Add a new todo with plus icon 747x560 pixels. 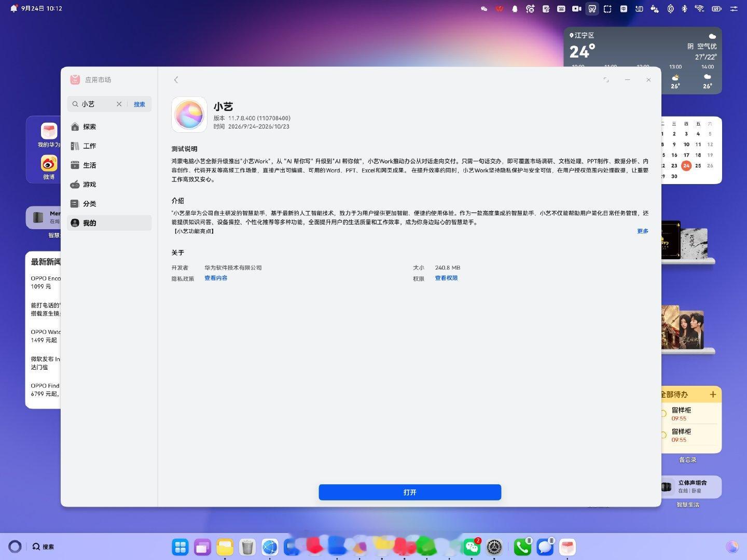(713, 395)
